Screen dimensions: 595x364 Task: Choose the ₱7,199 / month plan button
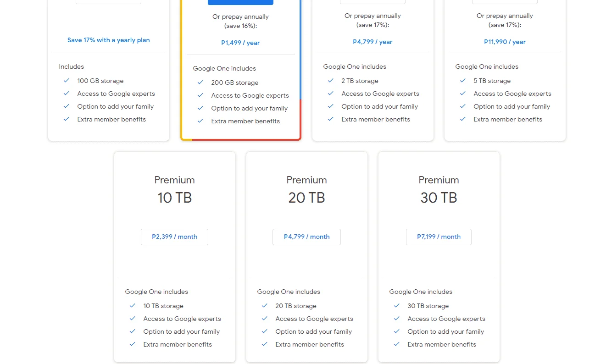pyautogui.click(x=439, y=237)
